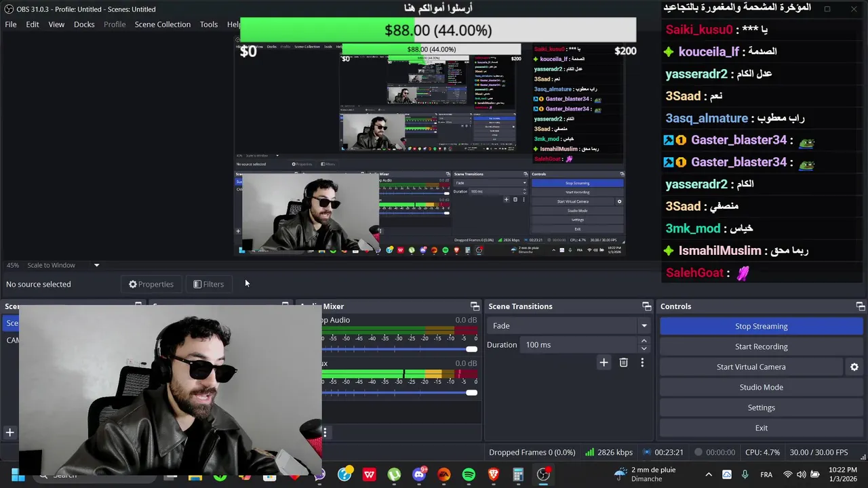
Task: Click the microphone tray icon
Action: point(745,474)
